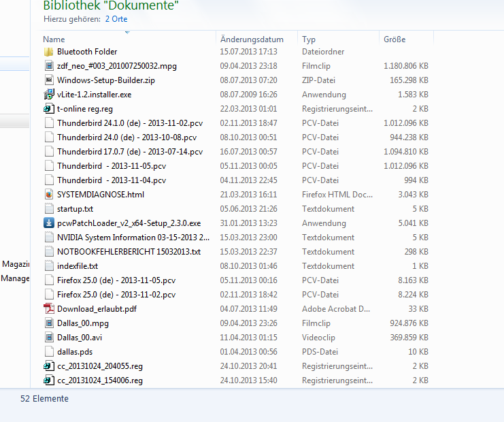
Task: Click the Bluetooth Folder yellow folder icon
Action: point(49,52)
